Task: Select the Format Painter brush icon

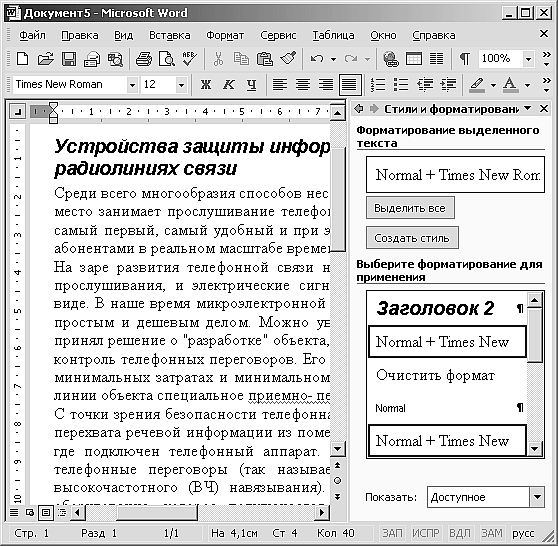Action: 288,59
